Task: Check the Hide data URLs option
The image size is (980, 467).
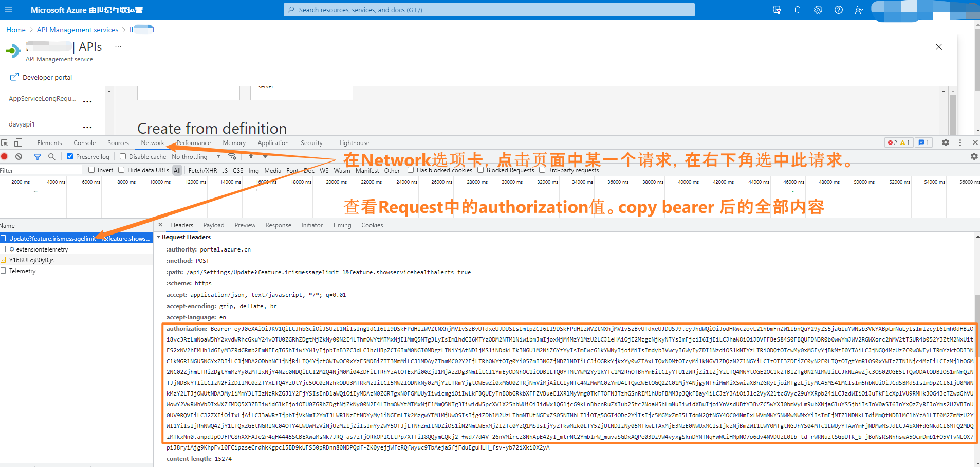Action: click(x=121, y=170)
